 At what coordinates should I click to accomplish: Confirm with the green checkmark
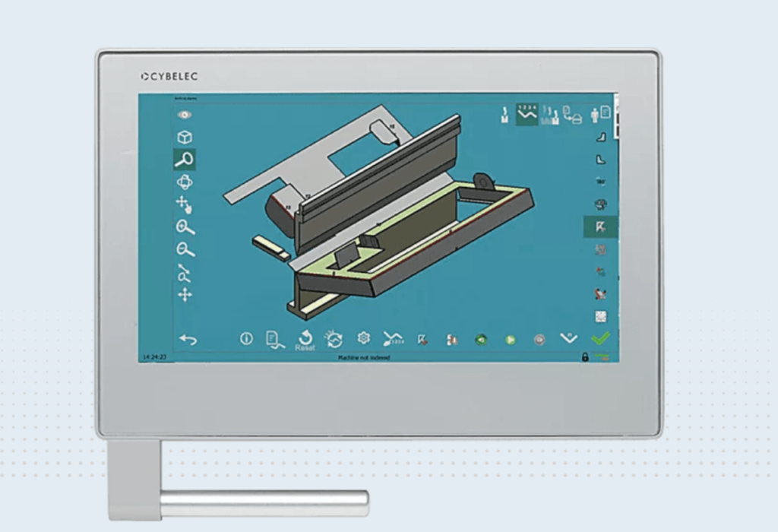(x=600, y=338)
